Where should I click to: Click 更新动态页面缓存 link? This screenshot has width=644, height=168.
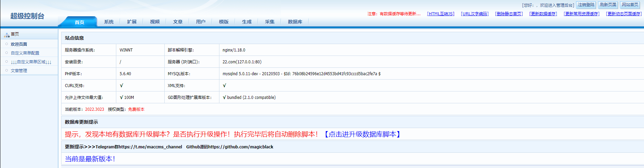624,14
